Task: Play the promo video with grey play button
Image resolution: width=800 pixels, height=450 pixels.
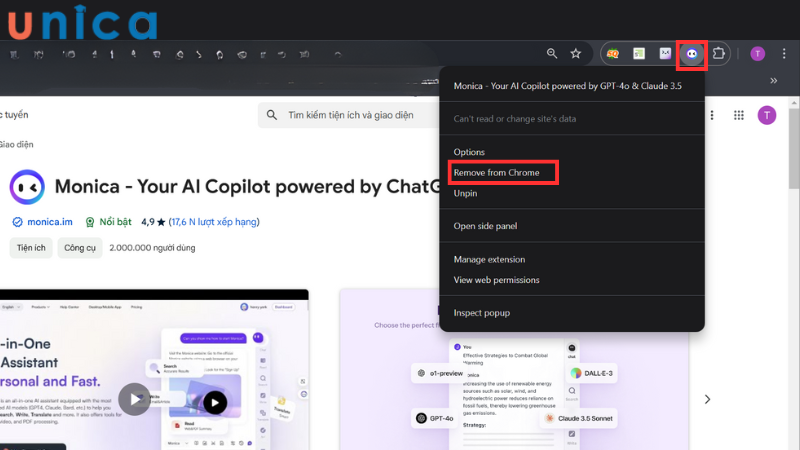Action: (135, 399)
